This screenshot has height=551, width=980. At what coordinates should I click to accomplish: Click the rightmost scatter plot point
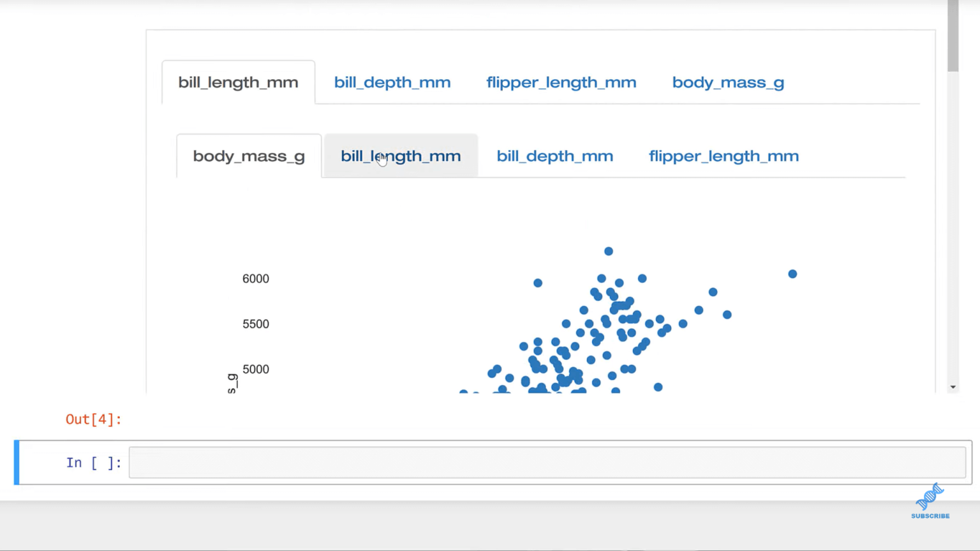tap(792, 274)
